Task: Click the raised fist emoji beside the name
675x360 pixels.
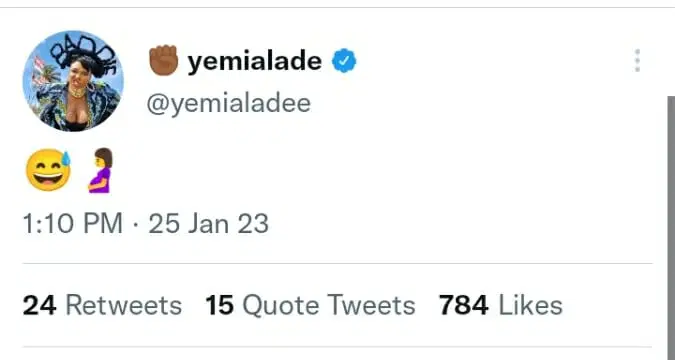Action: pyautogui.click(x=164, y=60)
